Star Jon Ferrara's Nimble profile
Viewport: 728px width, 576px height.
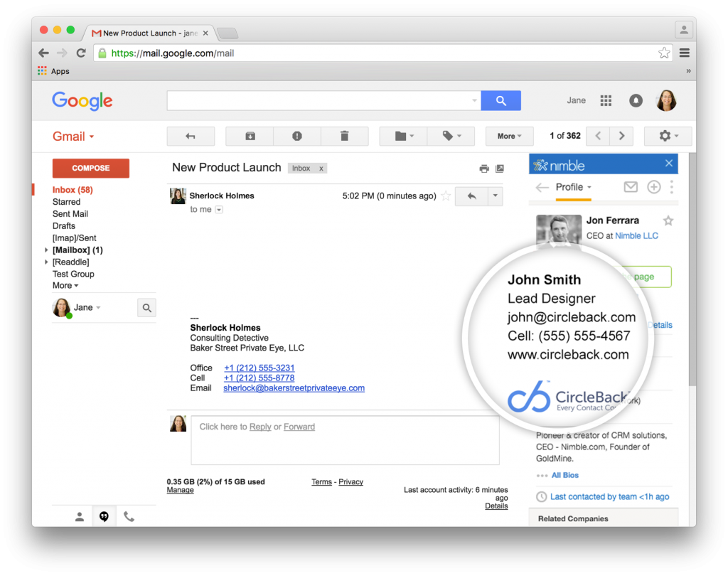pos(668,221)
